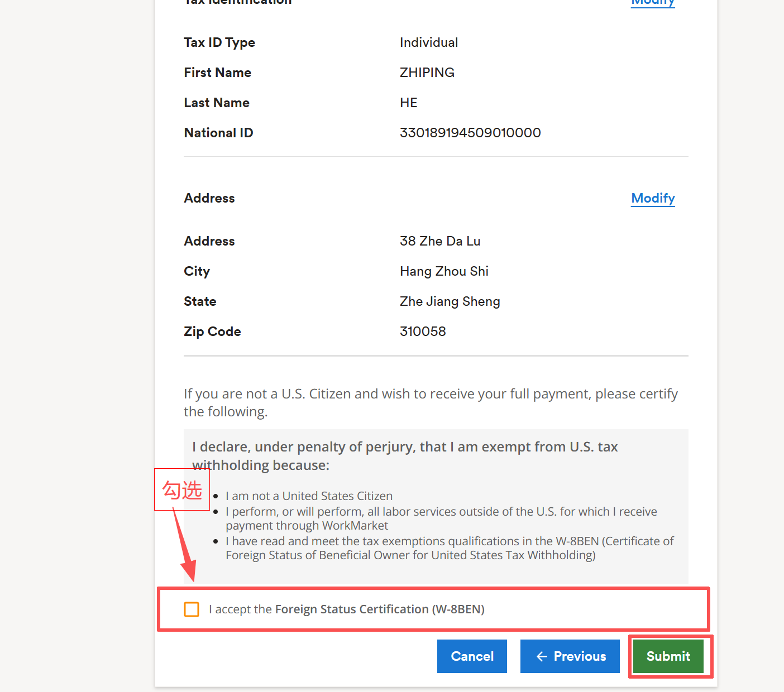Screen dimensions: 784x692
Task: Open Modify link for Address section
Action: tap(653, 198)
